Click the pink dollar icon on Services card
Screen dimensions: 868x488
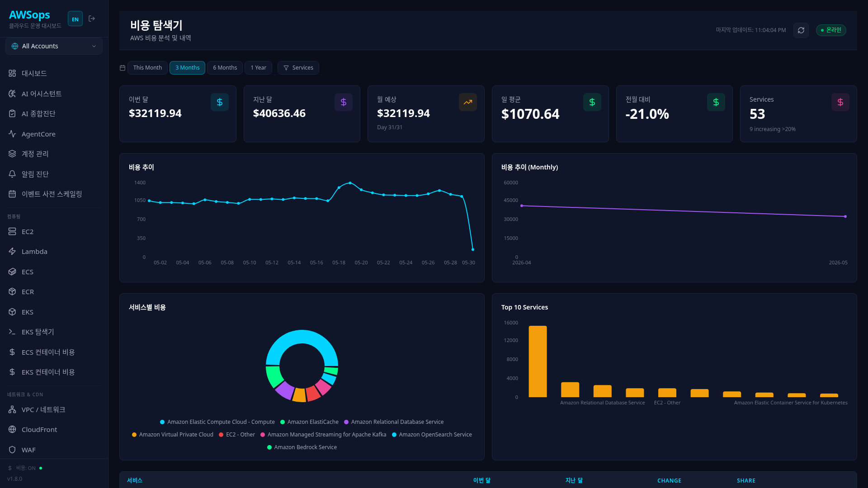click(x=840, y=102)
